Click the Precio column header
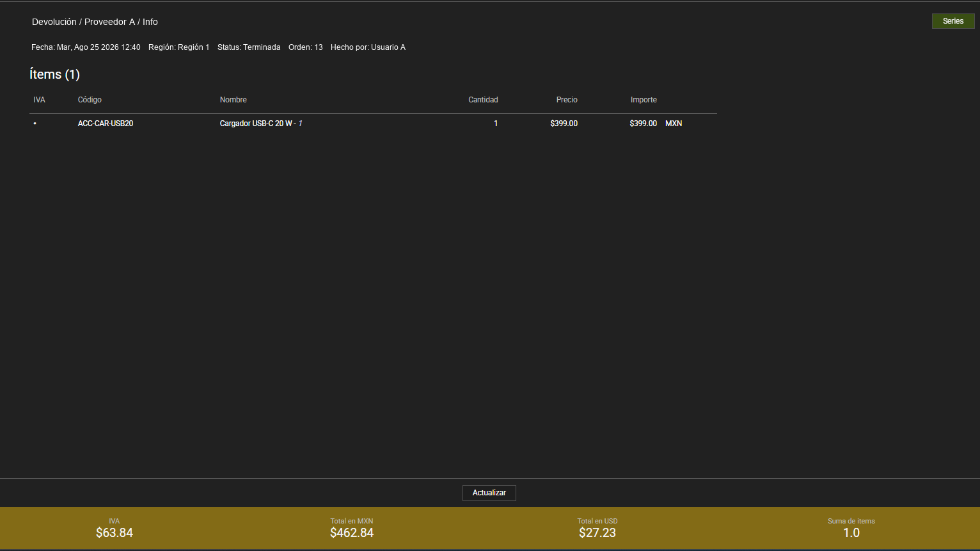The image size is (980, 551). [567, 100]
